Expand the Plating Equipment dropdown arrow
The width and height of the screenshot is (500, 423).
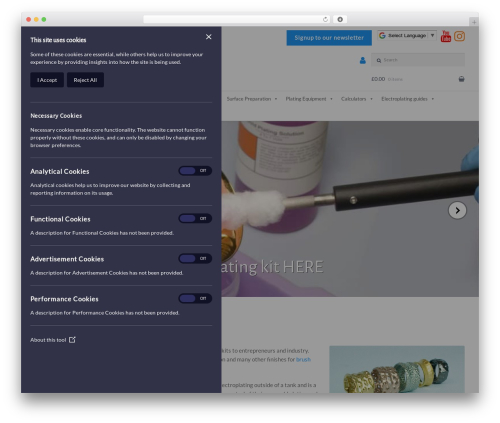point(331,99)
